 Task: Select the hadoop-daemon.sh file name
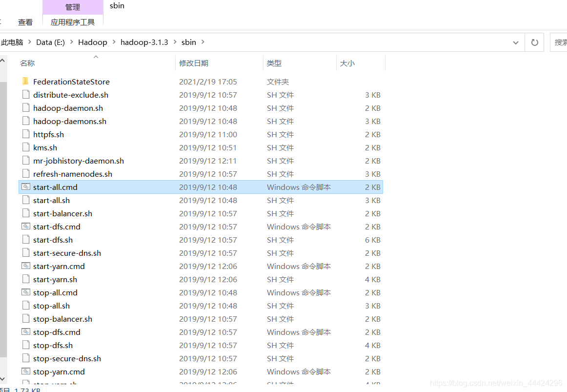point(68,108)
